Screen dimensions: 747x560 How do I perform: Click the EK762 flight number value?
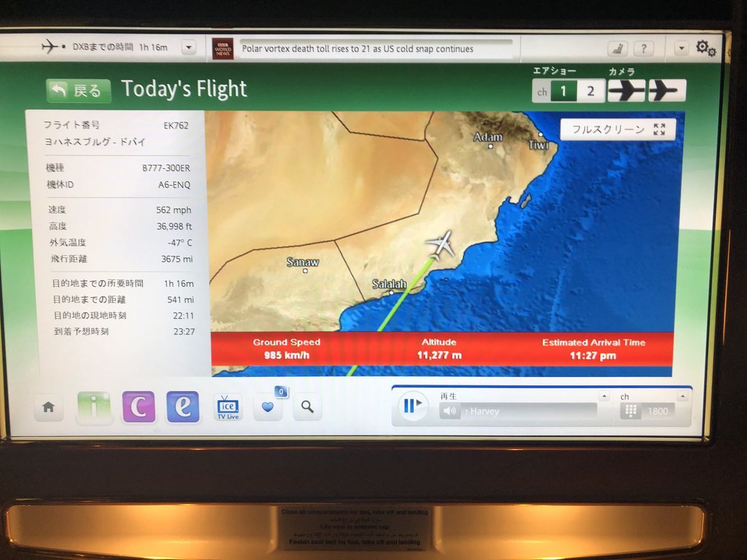pyautogui.click(x=176, y=125)
